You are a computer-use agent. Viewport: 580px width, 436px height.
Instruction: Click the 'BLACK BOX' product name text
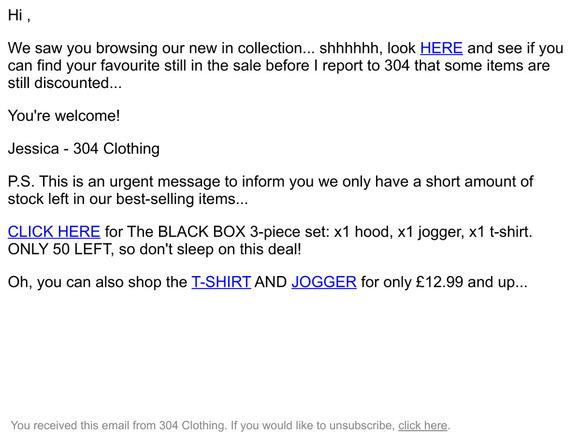tap(202, 232)
